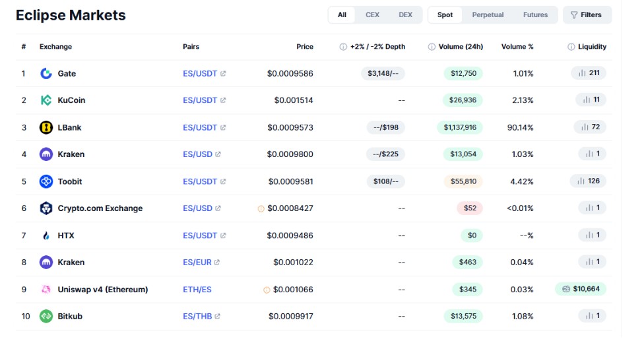The image size is (644, 343).
Task: Click the Toobit exchange logo
Action: point(46,181)
